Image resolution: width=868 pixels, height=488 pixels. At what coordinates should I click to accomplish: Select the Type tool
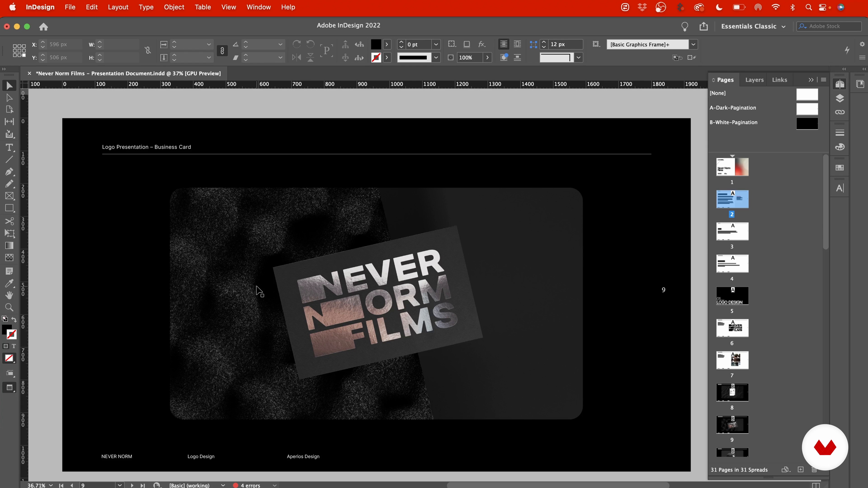[9, 148]
